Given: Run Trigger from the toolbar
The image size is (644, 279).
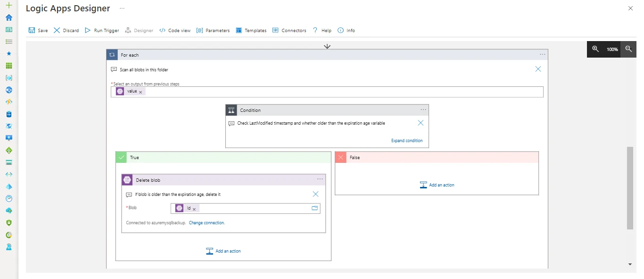Looking at the screenshot, I should pyautogui.click(x=101, y=30).
